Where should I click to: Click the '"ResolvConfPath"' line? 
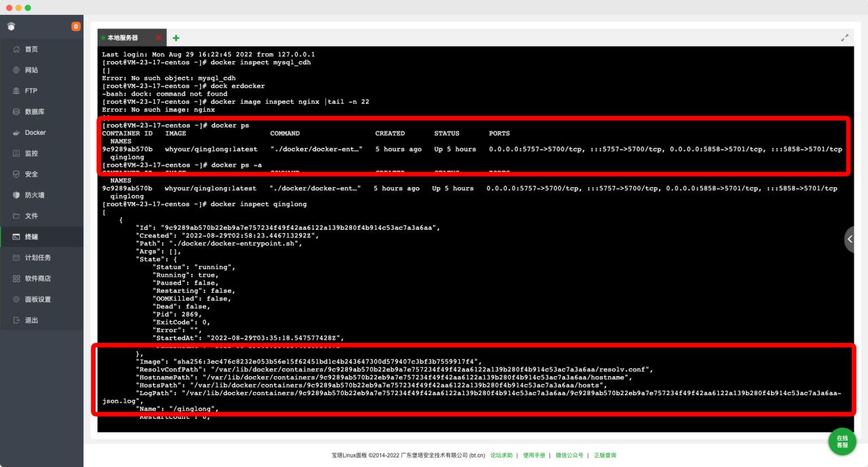coord(394,370)
